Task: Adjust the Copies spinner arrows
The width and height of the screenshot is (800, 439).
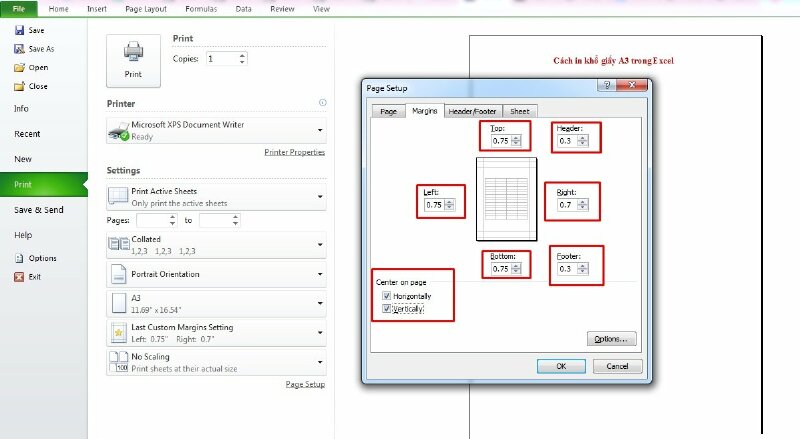Action: [242, 59]
